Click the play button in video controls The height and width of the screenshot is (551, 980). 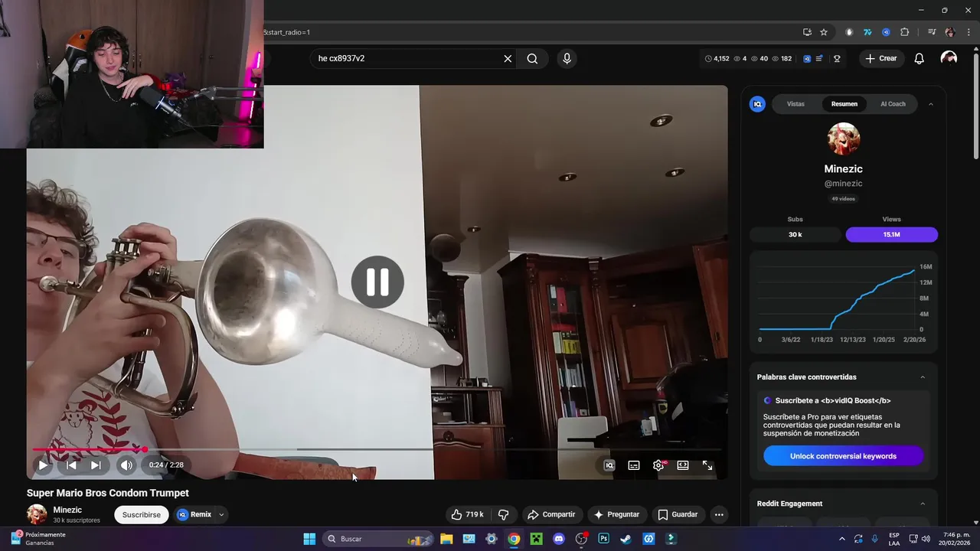pos(43,465)
